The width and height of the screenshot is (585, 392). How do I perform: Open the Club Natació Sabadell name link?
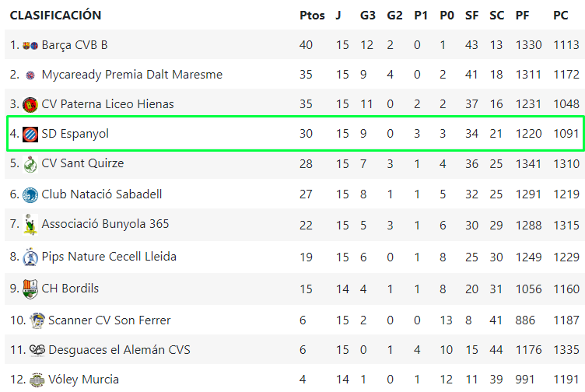tap(102, 194)
